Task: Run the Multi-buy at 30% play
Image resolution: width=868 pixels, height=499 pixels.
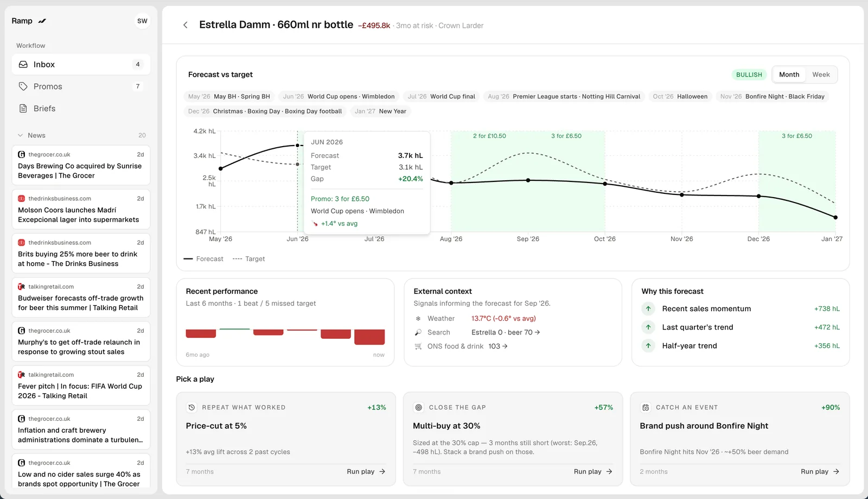Action: pyautogui.click(x=593, y=472)
